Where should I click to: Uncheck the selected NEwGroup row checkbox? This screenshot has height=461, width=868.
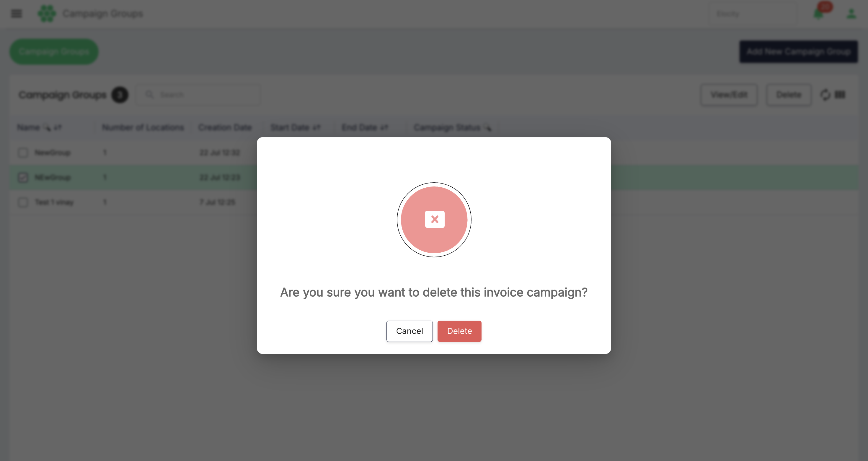tap(23, 177)
